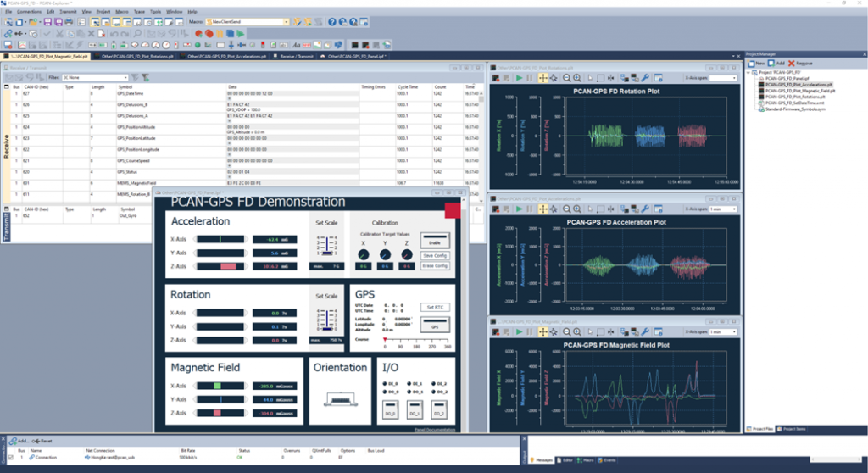Open the Connections menu

pos(29,12)
